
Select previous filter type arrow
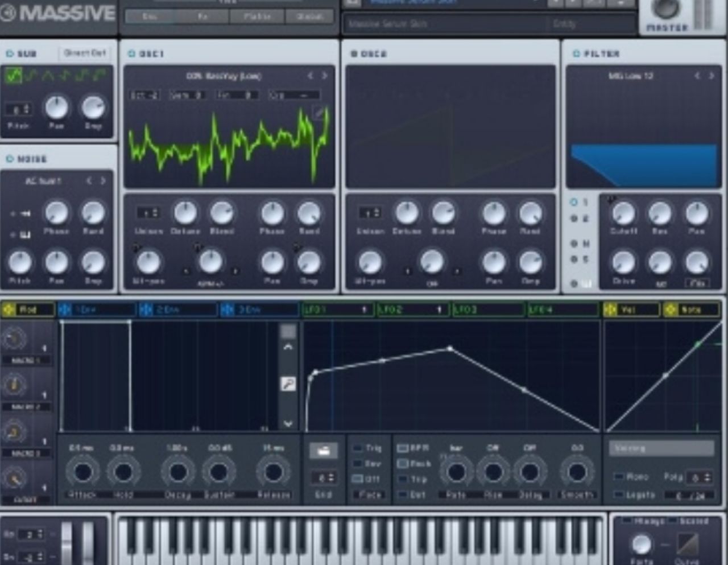pos(697,76)
